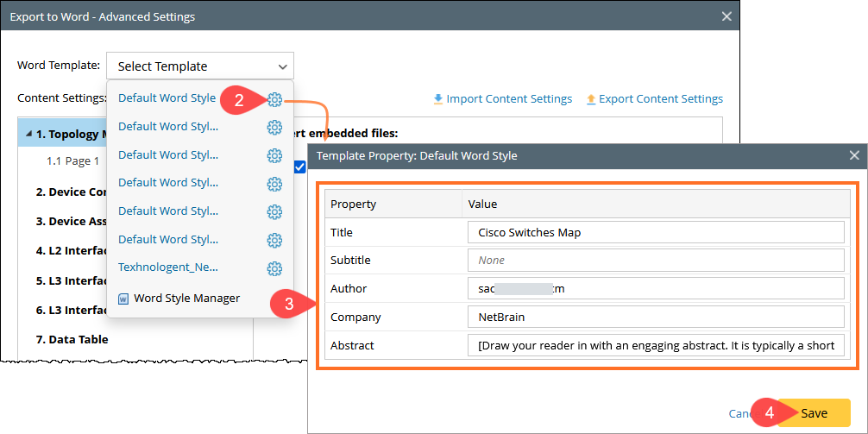868x434 pixels.
Task: Select the 1.1 Page 1 tree item
Action: pos(72,161)
